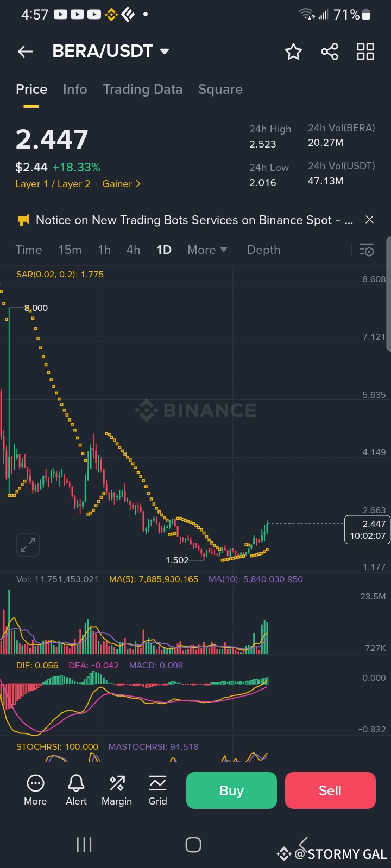Select the 4h chart interval

(x=134, y=250)
